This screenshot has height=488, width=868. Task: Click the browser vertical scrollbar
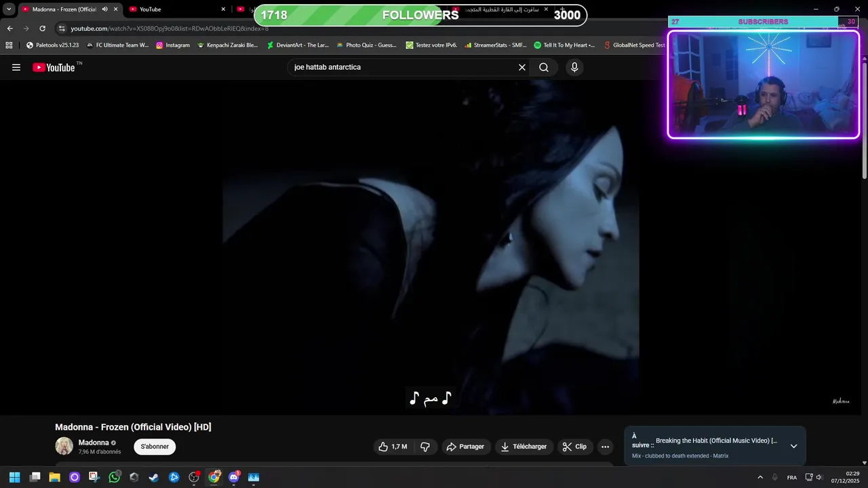pyautogui.click(x=865, y=122)
